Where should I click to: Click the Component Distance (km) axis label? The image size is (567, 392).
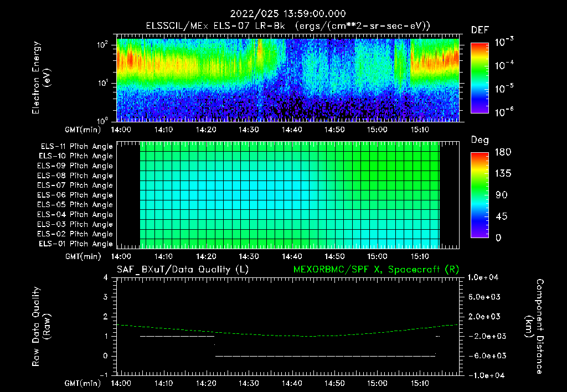click(534, 326)
